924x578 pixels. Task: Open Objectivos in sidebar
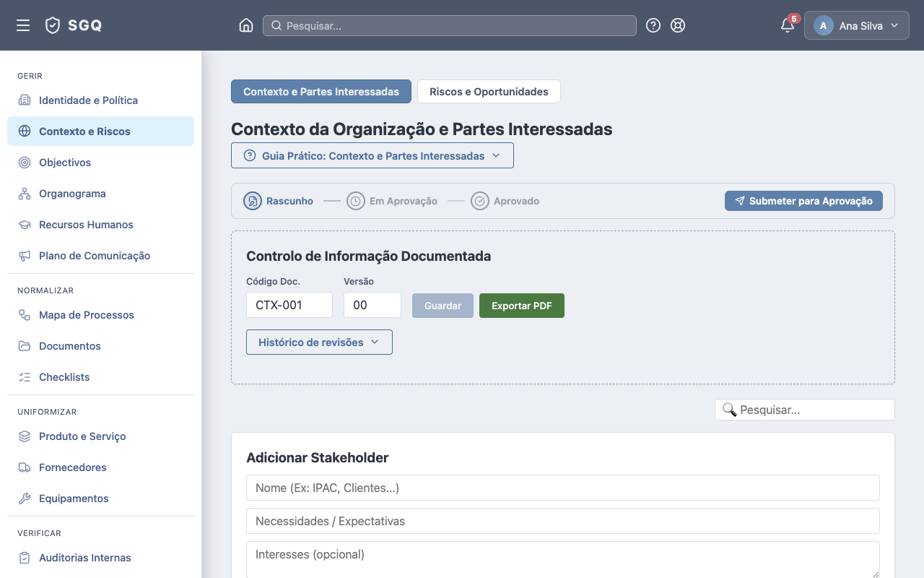coord(100,162)
